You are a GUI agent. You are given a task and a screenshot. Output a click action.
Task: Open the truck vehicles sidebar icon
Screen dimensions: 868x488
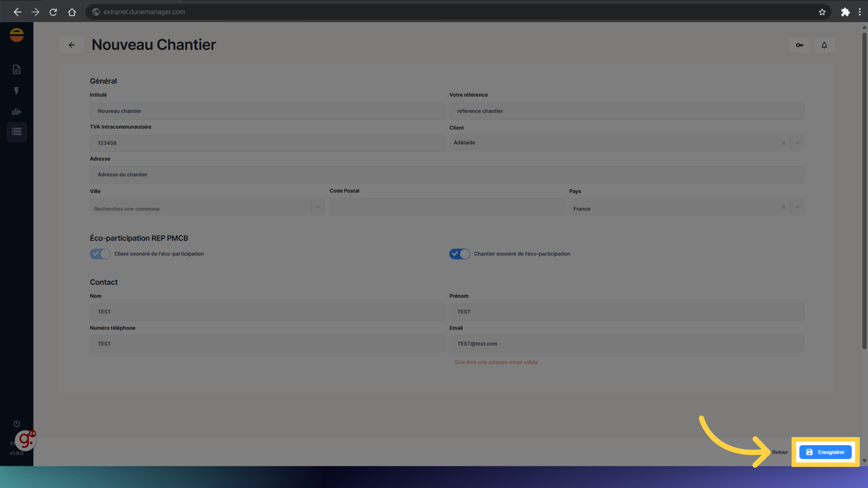point(17,112)
